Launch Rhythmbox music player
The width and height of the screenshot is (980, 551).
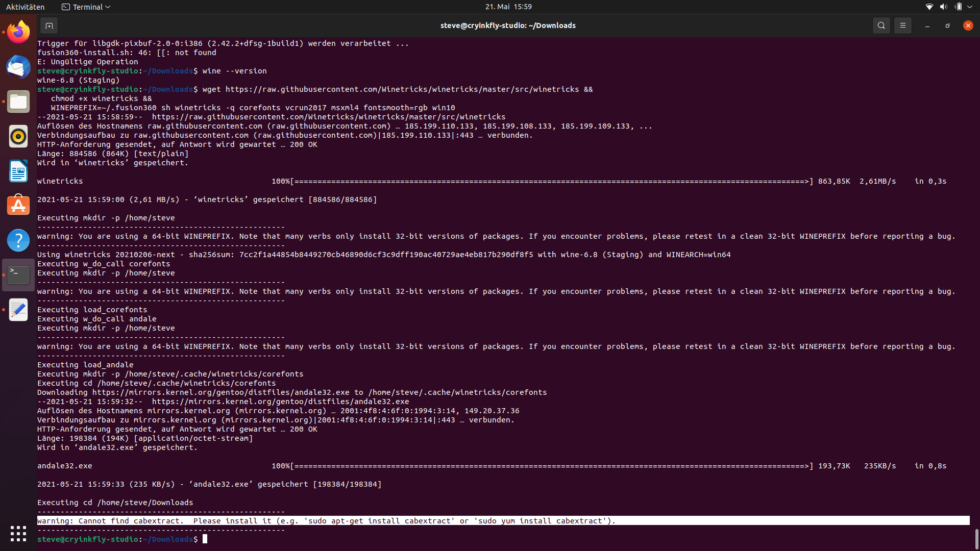point(18,136)
